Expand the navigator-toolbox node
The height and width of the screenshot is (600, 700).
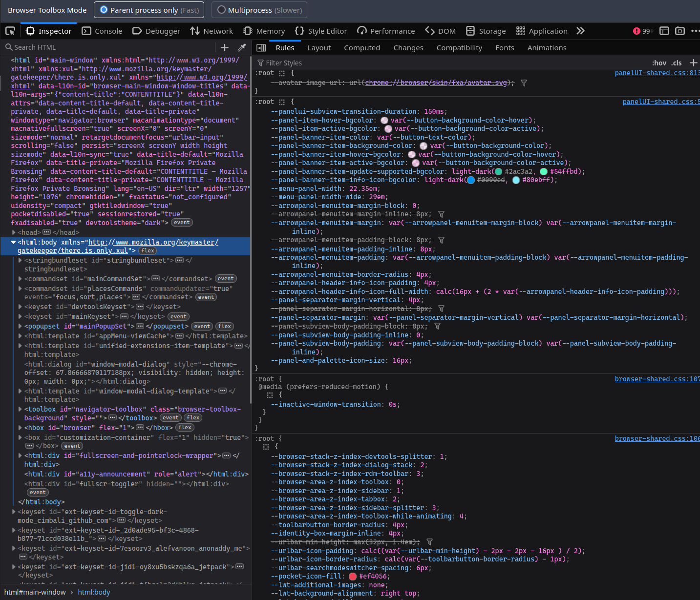(20, 409)
